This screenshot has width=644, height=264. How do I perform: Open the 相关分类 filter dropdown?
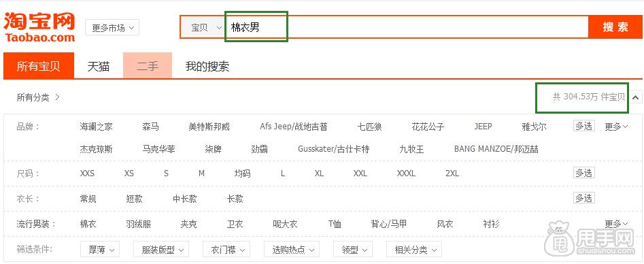[x=414, y=249]
